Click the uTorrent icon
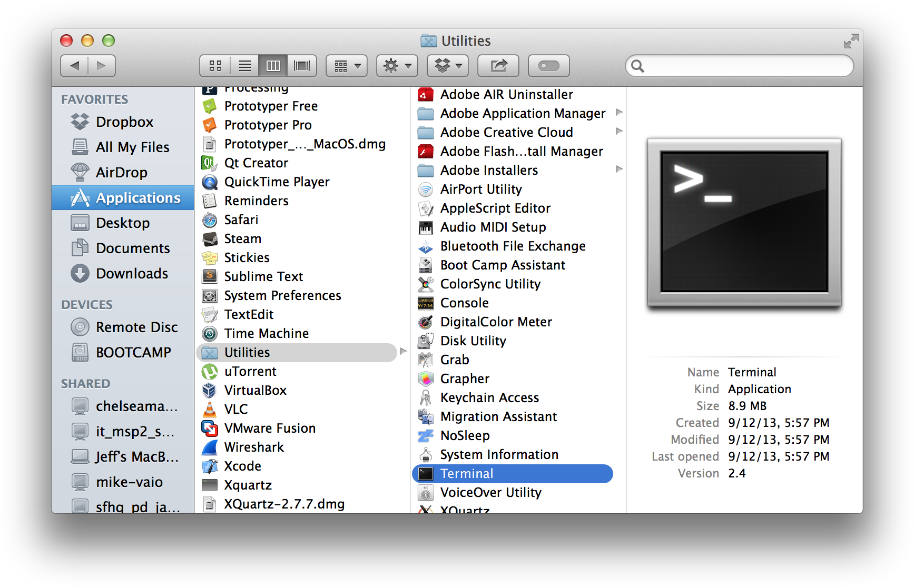 coord(210,372)
